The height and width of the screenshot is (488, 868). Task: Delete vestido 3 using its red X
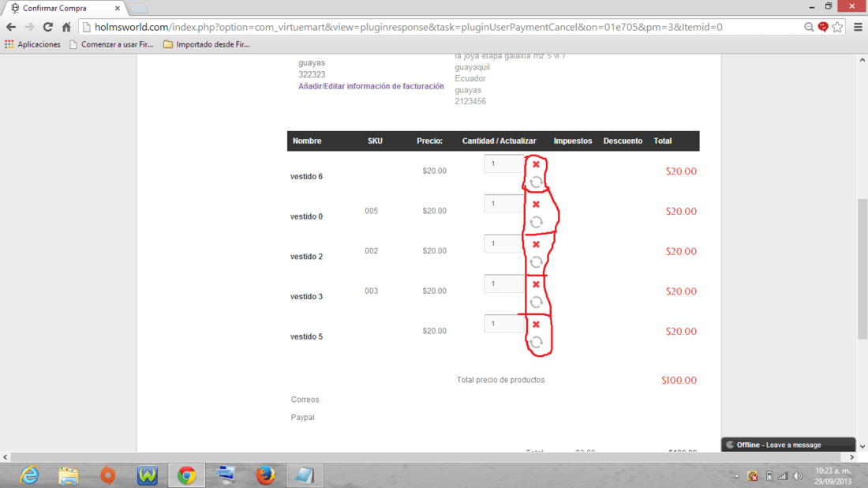[x=536, y=284]
